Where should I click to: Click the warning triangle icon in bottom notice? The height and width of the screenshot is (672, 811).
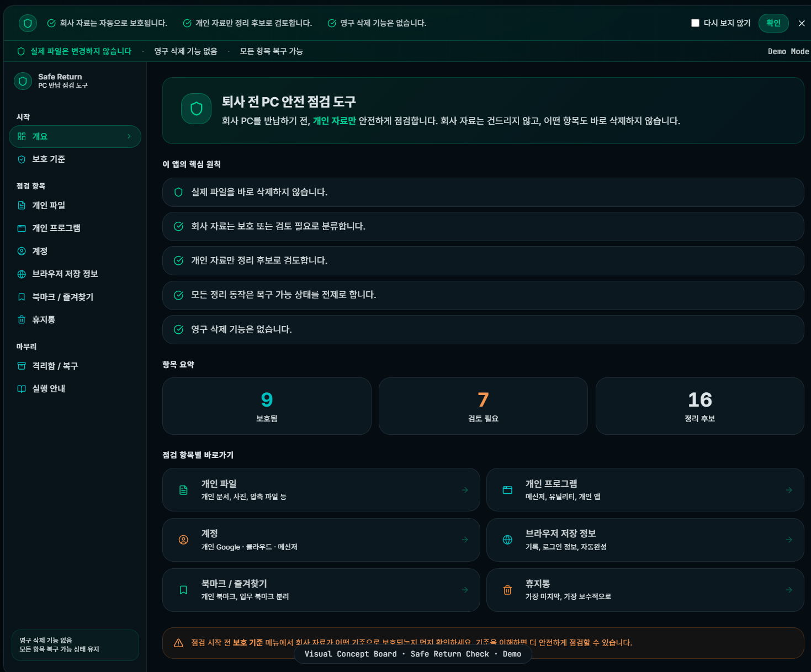click(178, 643)
